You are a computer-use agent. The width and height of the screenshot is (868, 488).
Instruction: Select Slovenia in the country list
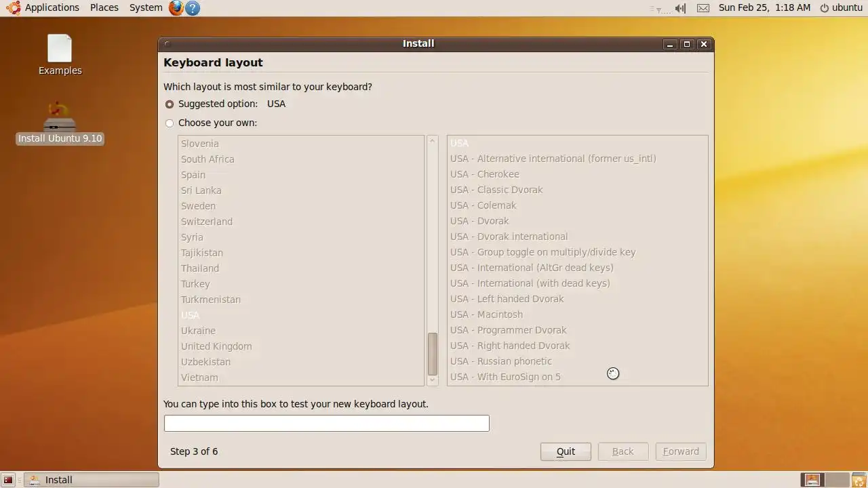pyautogui.click(x=301, y=144)
